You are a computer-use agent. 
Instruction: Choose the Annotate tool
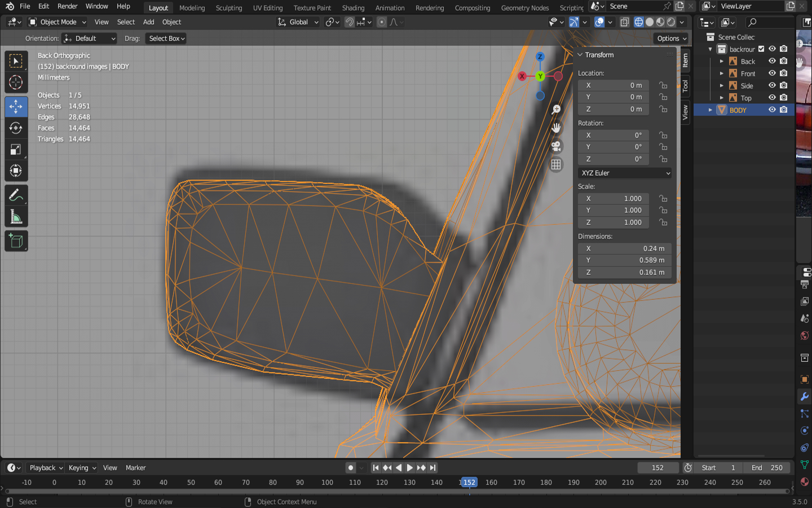(16, 195)
